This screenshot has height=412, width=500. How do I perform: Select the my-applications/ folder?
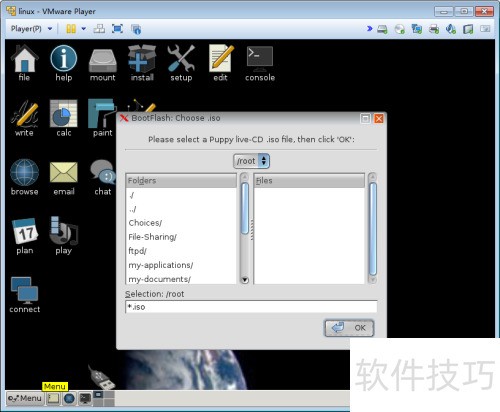(x=181, y=265)
